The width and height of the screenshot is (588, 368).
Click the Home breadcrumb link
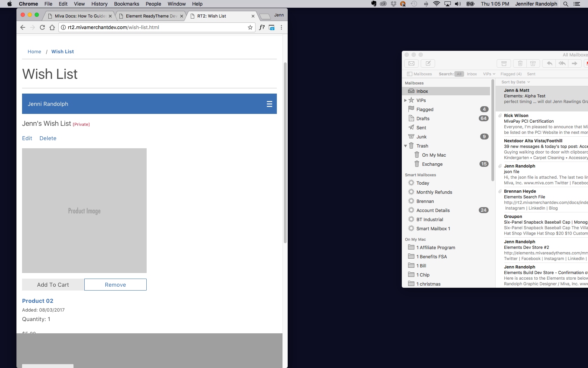coord(34,52)
